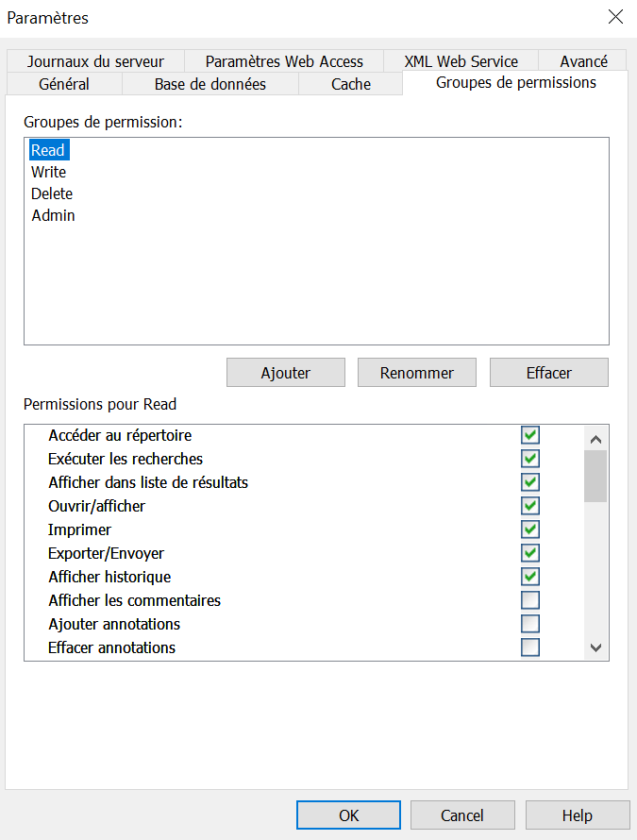Select the Write permission group

tap(48, 172)
